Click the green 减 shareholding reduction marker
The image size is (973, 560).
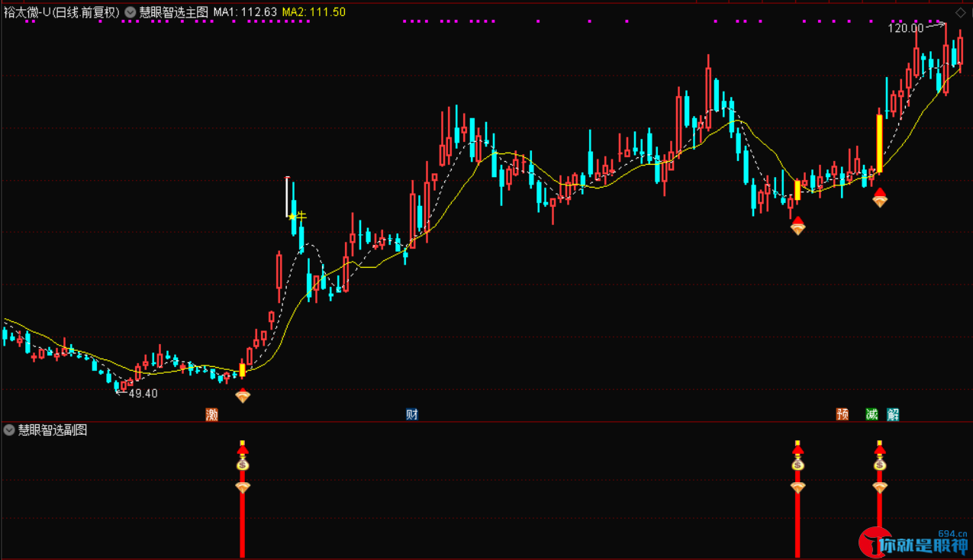coord(872,414)
